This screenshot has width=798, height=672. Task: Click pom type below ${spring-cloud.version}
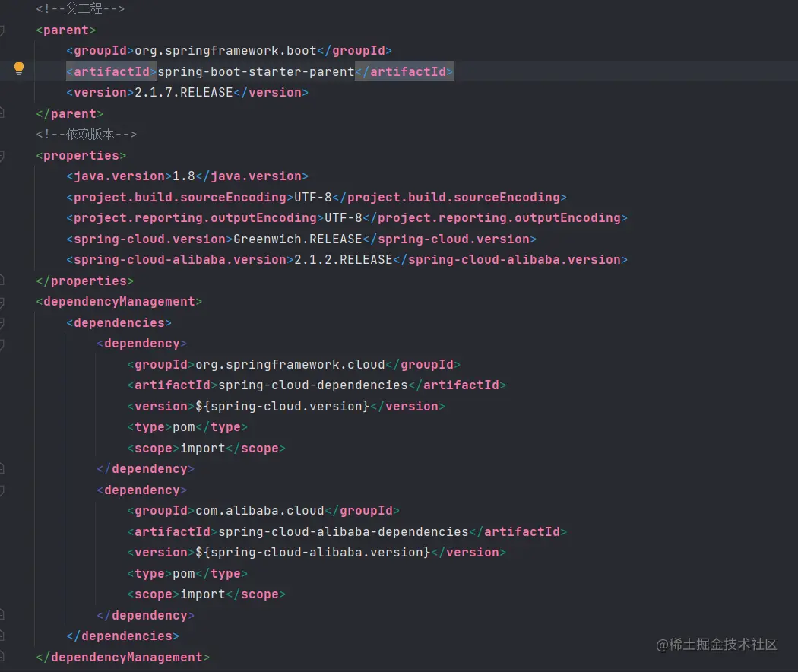tap(184, 427)
